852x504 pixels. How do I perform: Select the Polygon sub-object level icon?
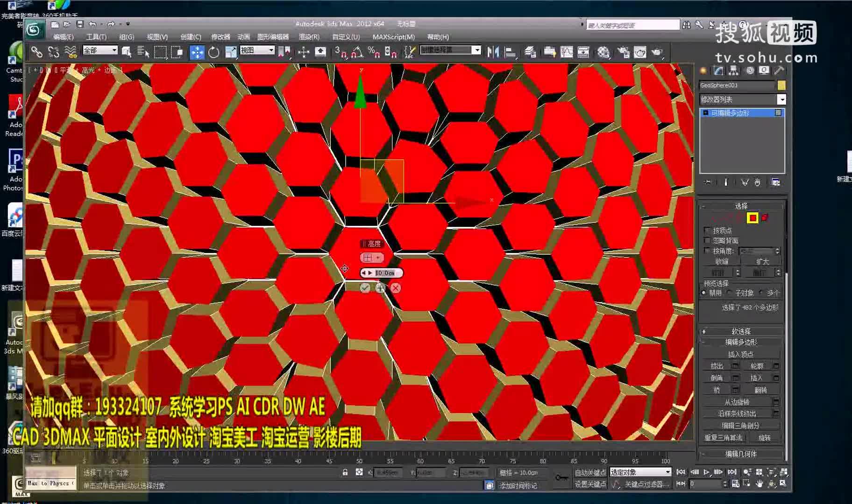(x=752, y=218)
